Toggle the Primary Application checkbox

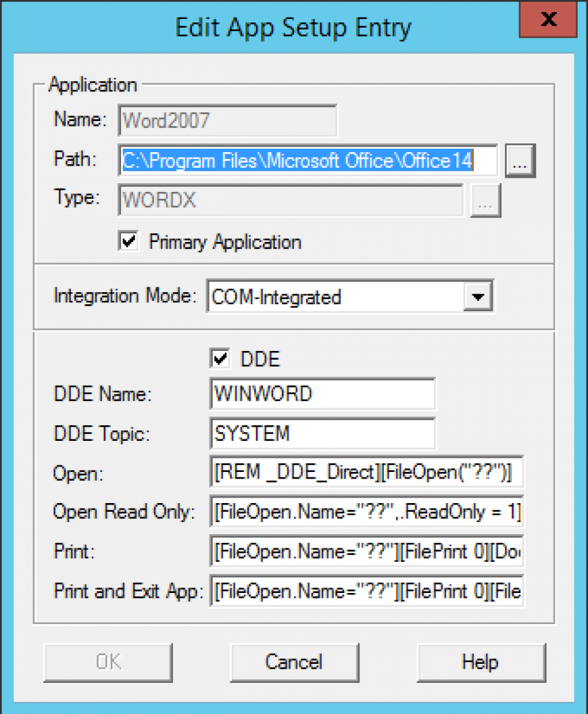[x=128, y=241]
